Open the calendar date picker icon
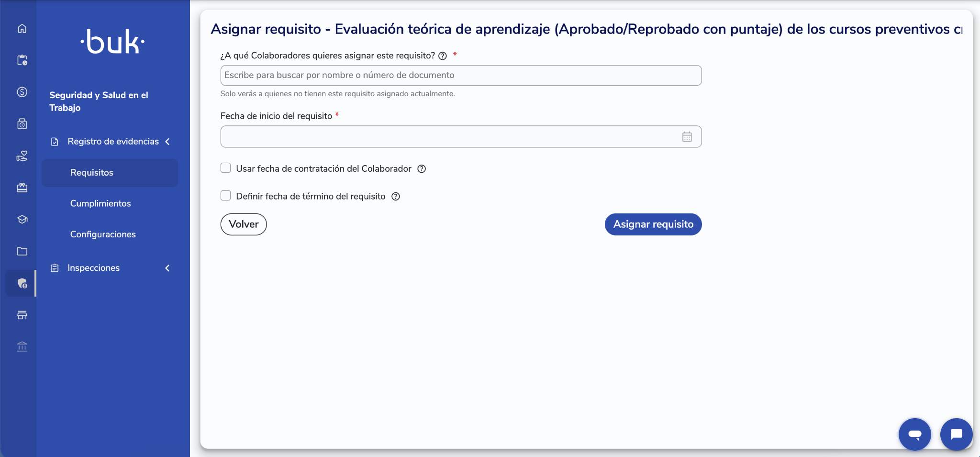This screenshot has width=980, height=457. (x=687, y=137)
